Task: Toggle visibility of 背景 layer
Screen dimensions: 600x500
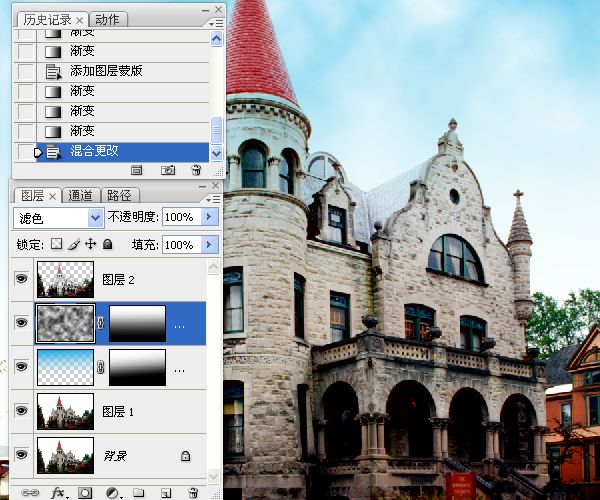Action: [22, 454]
